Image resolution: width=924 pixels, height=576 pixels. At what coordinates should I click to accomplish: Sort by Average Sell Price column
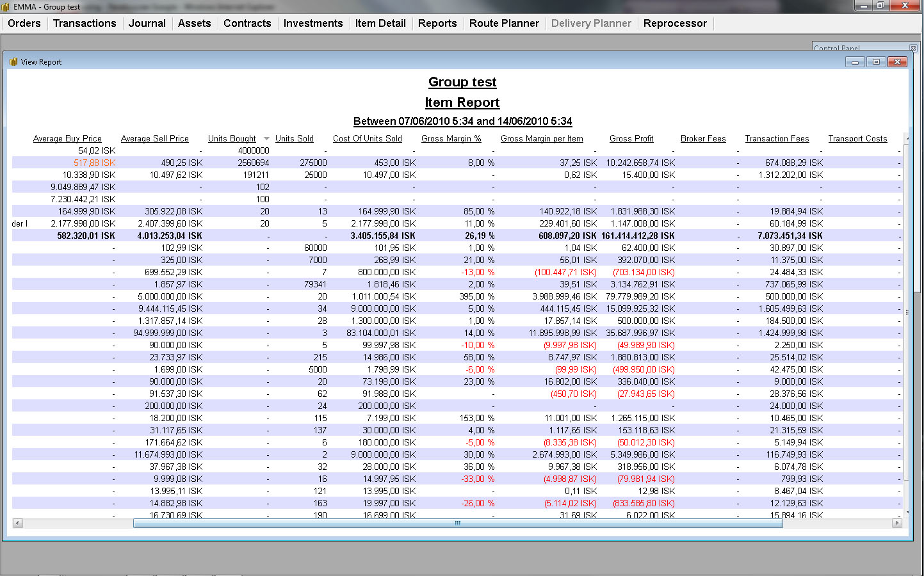pyautogui.click(x=155, y=138)
